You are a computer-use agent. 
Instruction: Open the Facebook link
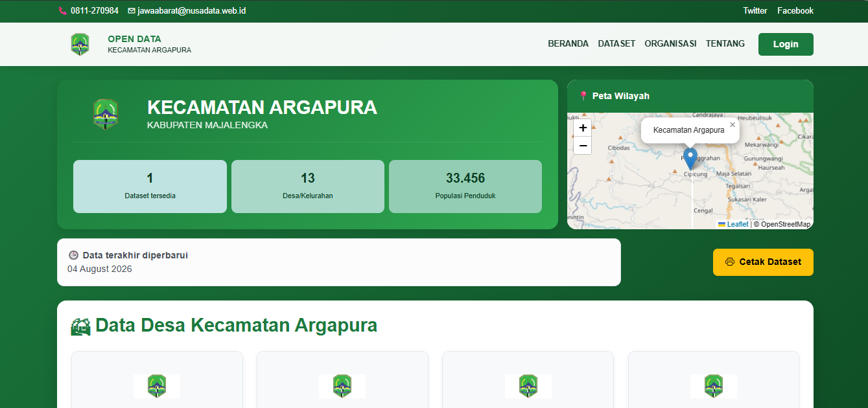795,11
